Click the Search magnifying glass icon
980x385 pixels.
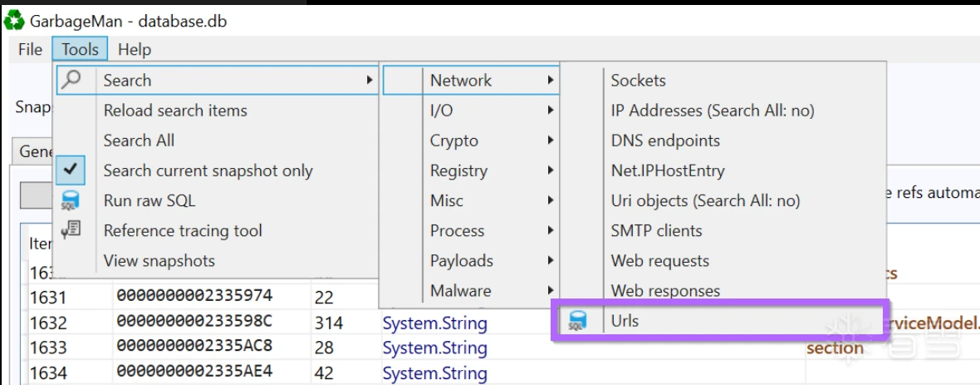click(71, 81)
